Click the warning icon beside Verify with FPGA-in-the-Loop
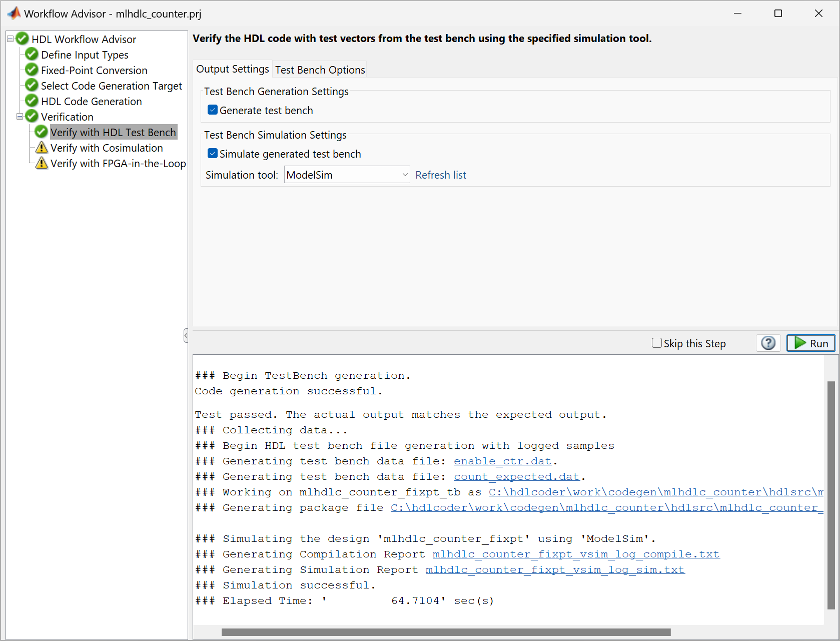This screenshot has height=641, width=840. [41, 163]
